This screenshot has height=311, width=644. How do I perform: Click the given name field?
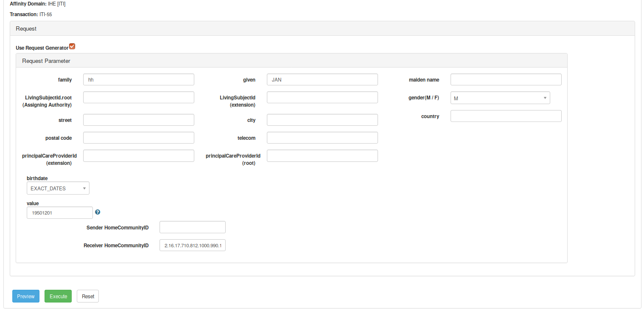[322, 79]
